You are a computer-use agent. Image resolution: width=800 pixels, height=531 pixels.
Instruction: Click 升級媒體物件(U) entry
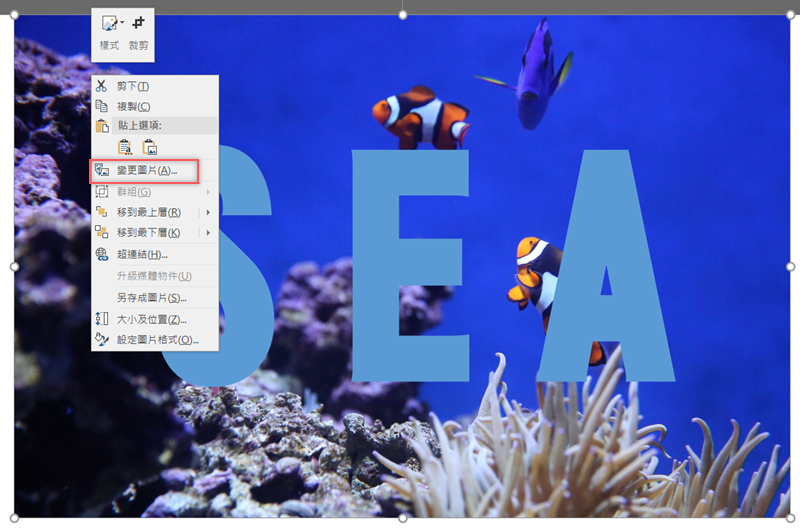tap(155, 276)
